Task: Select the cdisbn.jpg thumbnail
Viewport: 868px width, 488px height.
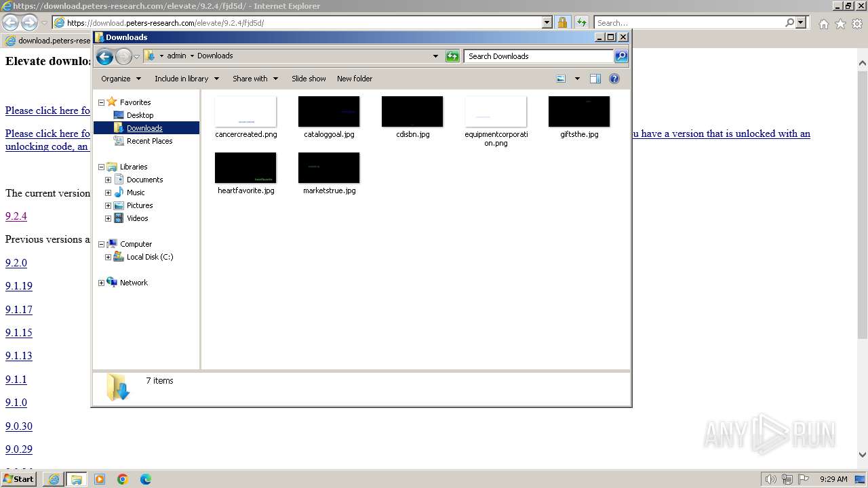Action: click(412, 111)
